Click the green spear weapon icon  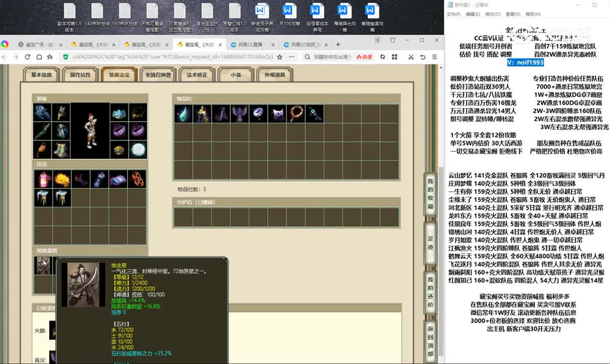[42, 131]
